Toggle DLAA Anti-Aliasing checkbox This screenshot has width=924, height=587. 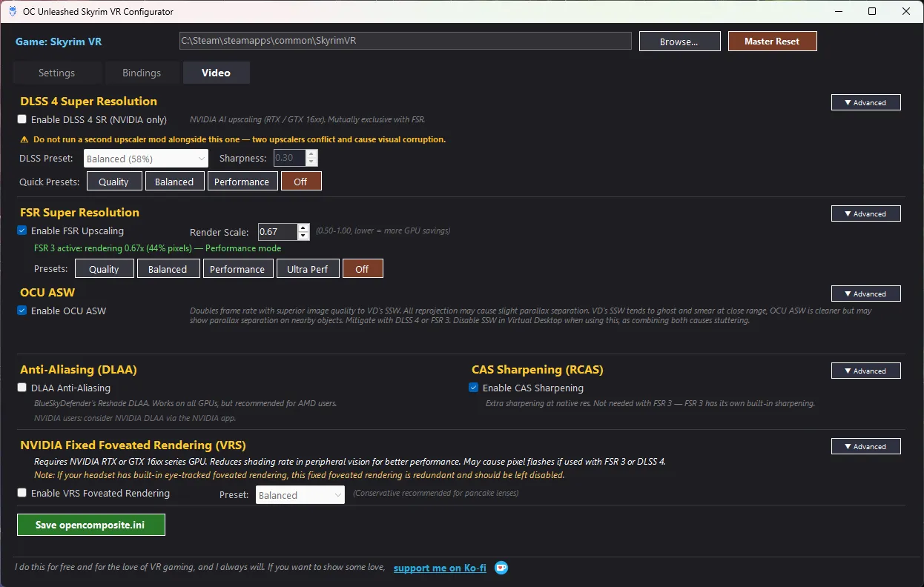[x=22, y=388]
